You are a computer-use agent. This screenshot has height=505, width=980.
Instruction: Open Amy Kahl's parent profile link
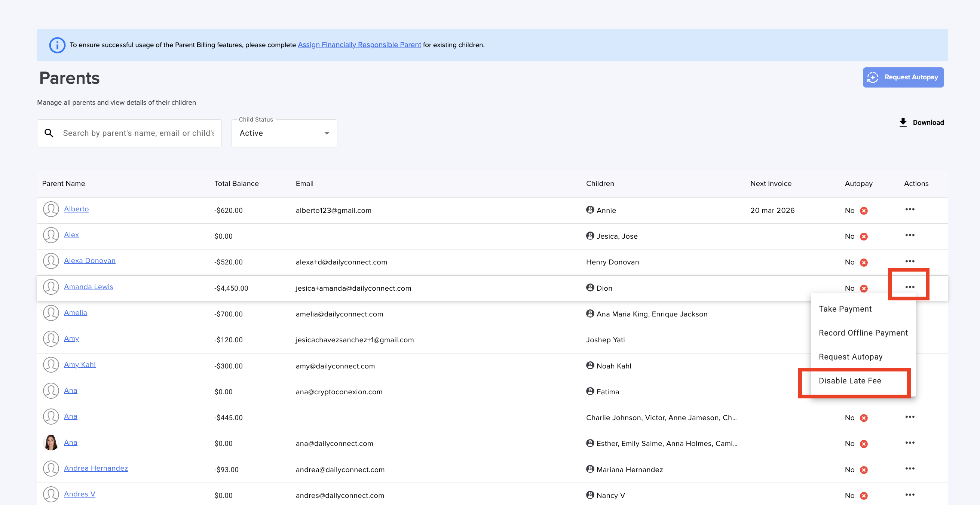(80, 365)
